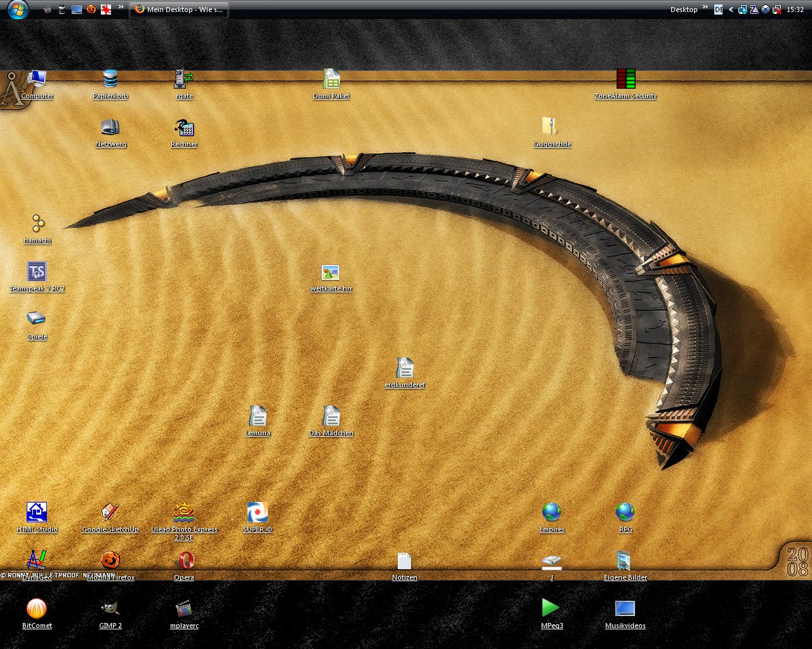Expand the Quick Launch overflow chevron
This screenshot has width=812, height=649.
(121, 8)
